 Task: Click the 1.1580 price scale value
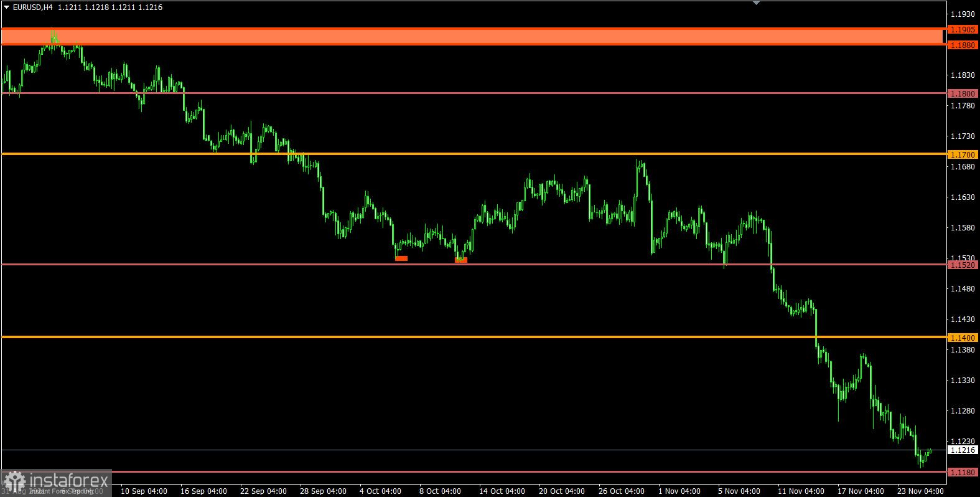point(963,227)
